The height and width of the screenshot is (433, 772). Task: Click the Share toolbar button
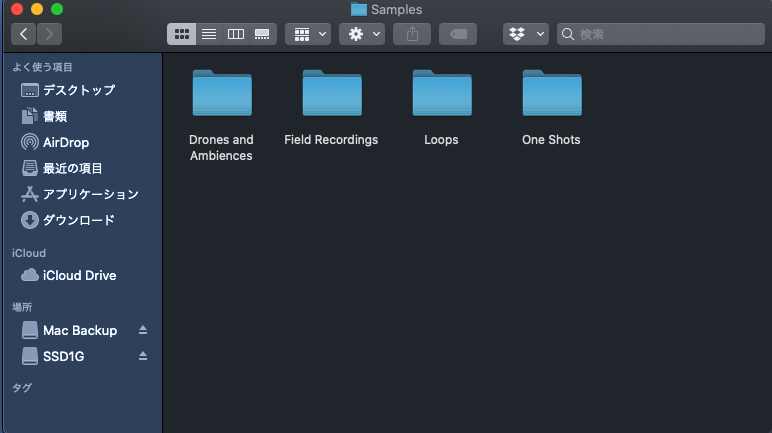tap(412, 34)
